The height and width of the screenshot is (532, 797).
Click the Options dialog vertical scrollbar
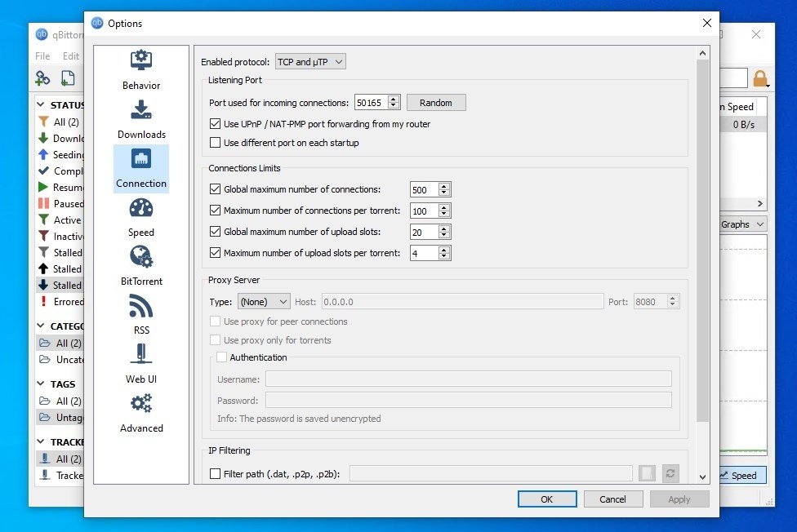tap(702, 245)
